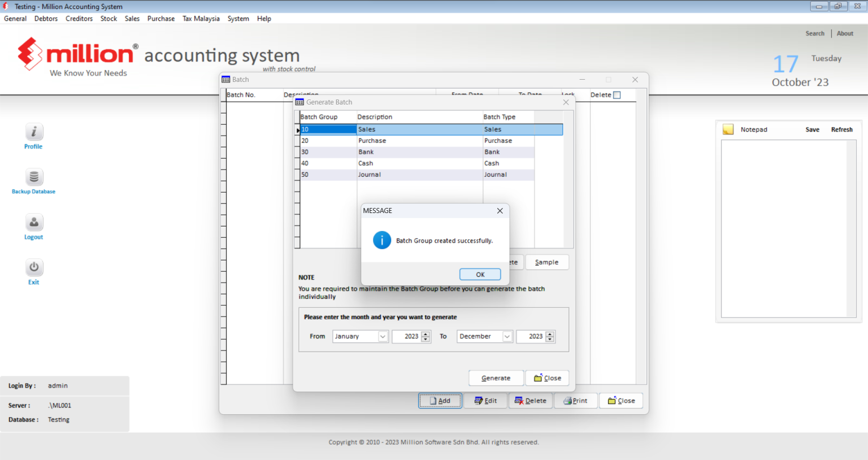Click the Edit pencil icon

click(x=478, y=401)
